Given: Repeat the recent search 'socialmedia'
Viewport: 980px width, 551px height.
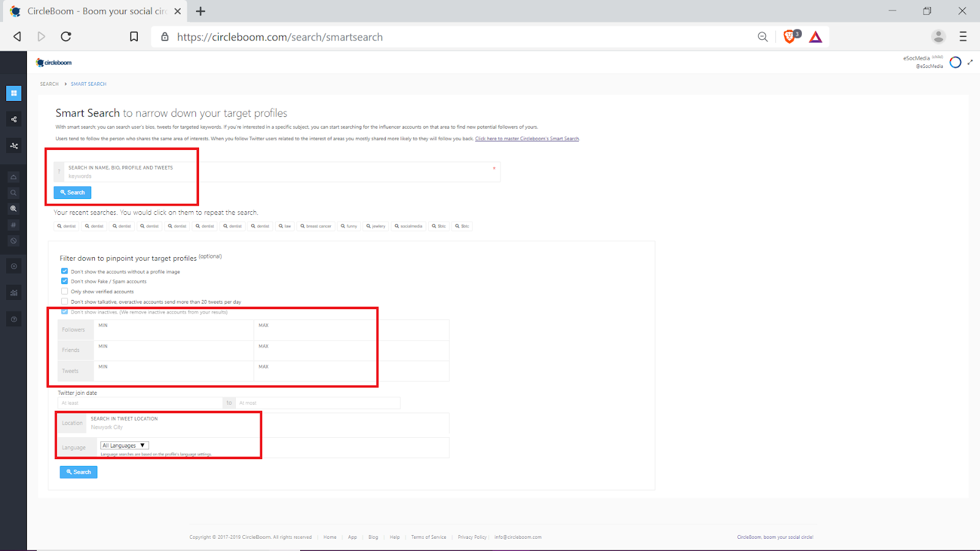Looking at the screenshot, I should [x=409, y=226].
